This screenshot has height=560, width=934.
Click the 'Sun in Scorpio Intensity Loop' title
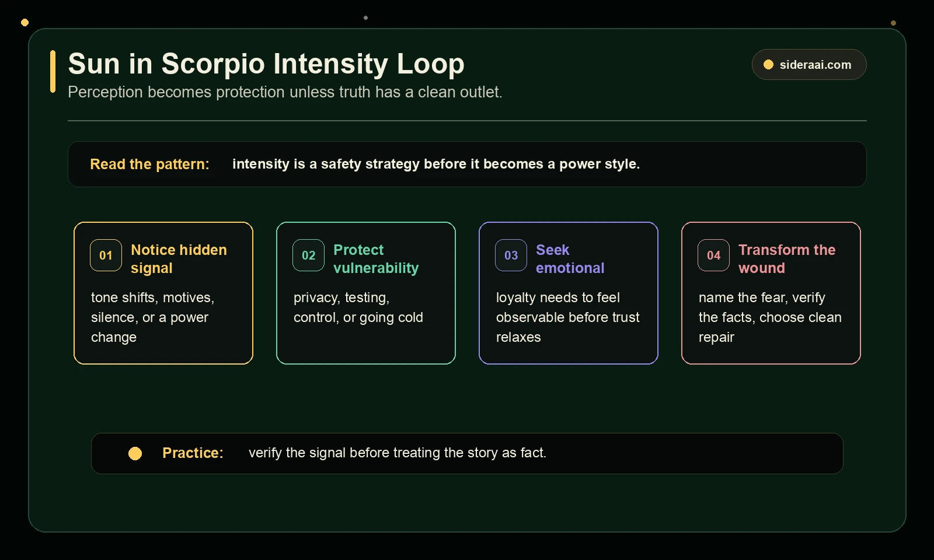pos(266,64)
